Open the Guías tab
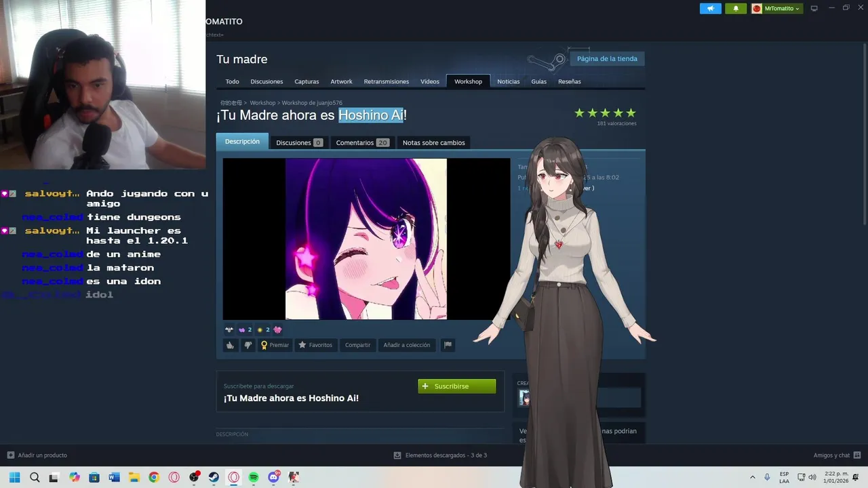The width and height of the screenshot is (868, 488). coord(539,81)
